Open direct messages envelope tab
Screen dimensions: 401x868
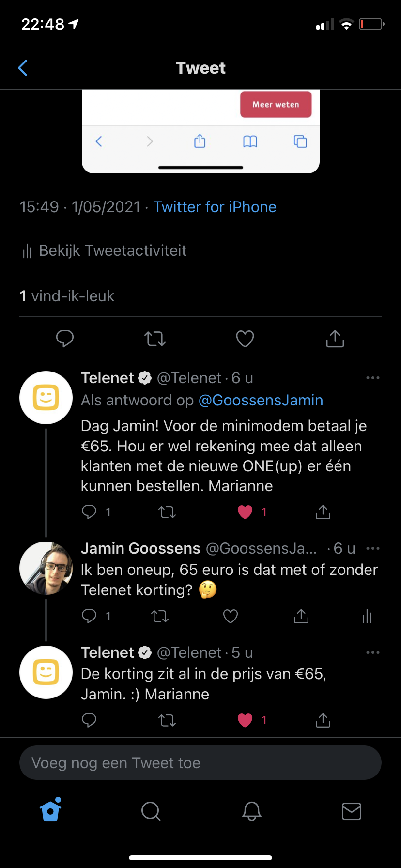(x=351, y=811)
